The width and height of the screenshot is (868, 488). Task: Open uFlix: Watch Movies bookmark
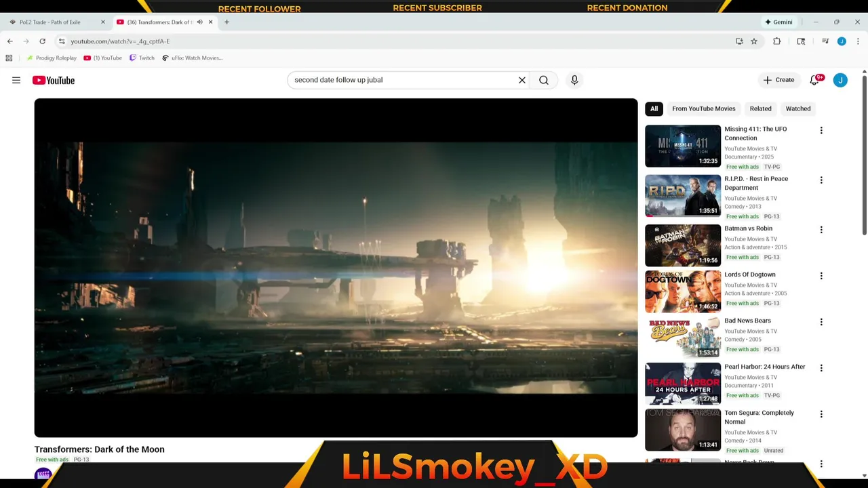(193, 58)
